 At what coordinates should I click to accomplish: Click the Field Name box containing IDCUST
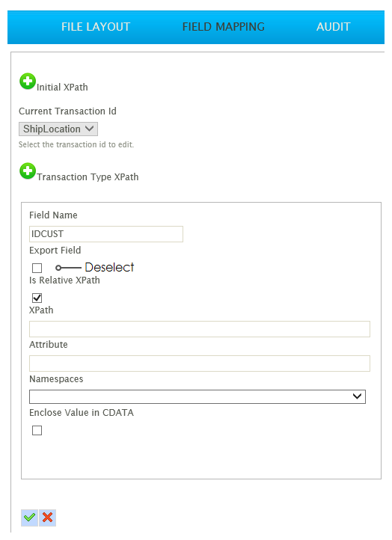[106, 234]
